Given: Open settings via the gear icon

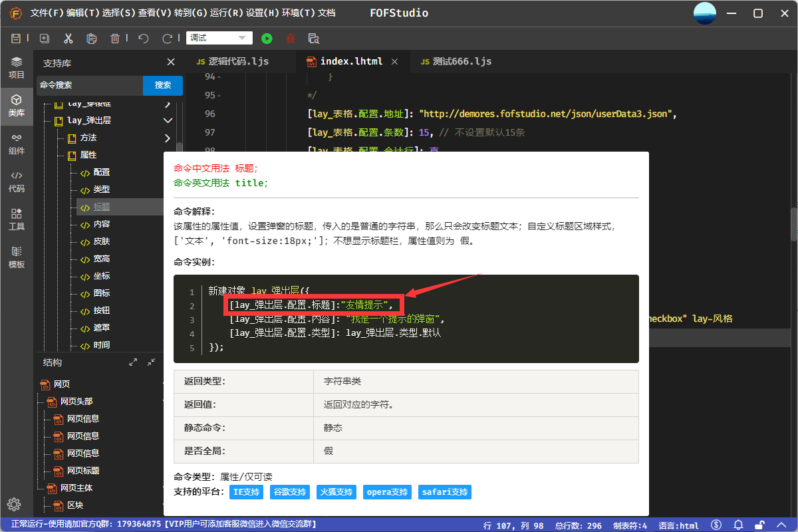Looking at the screenshot, I should 14,504.
